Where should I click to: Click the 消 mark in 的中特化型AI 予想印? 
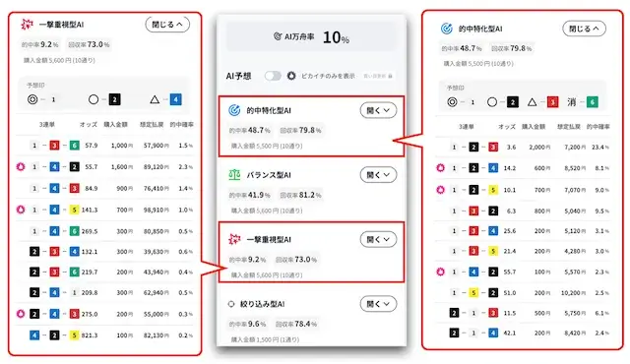[572, 102]
